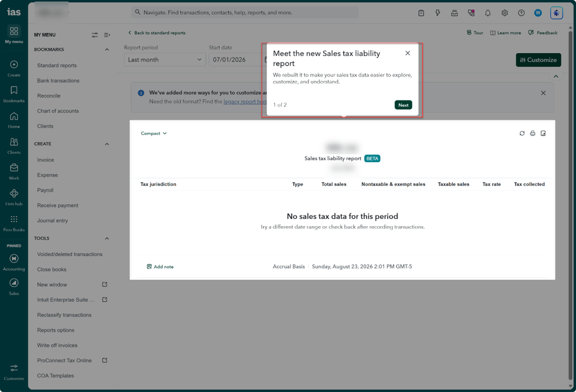Collapse the Bookmarks section

tap(107, 50)
